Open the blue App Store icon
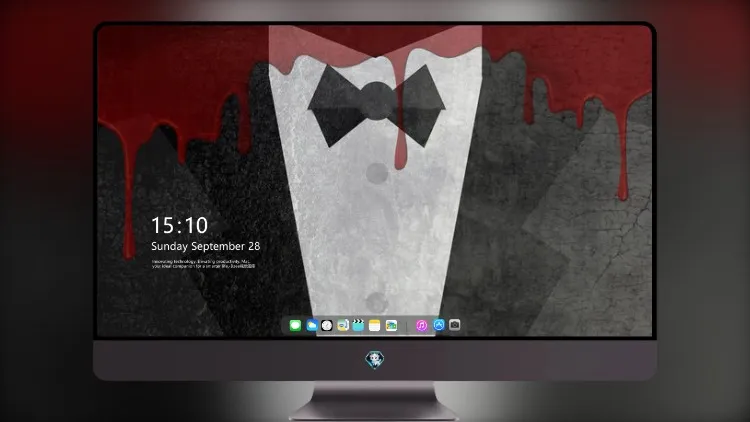Image resolution: width=750 pixels, height=422 pixels. coord(439,325)
